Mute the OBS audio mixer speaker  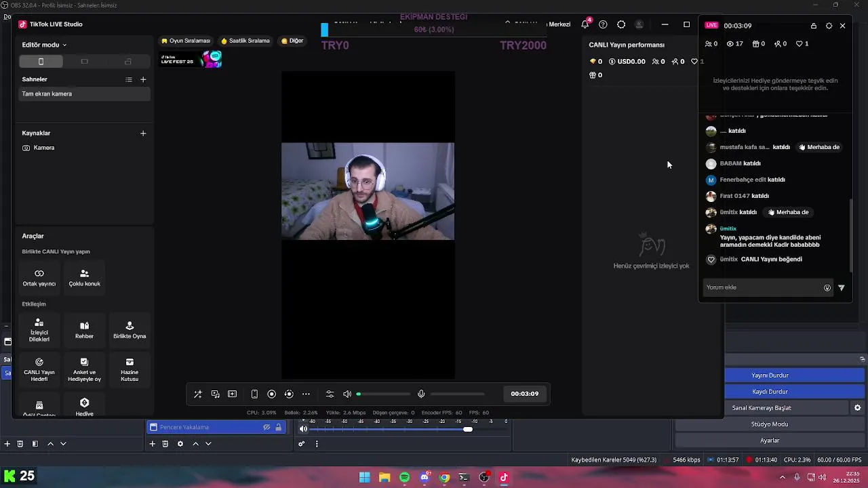pos(303,429)
